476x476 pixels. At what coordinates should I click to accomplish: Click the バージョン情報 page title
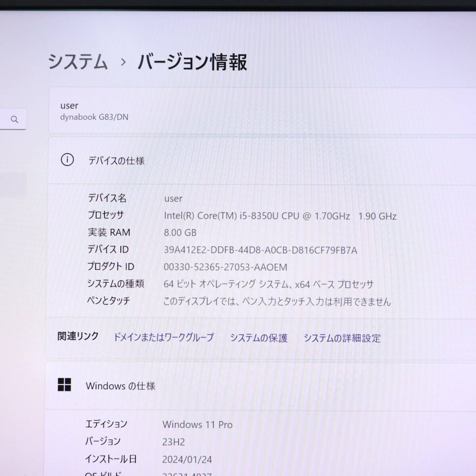(x=192, y=62)
